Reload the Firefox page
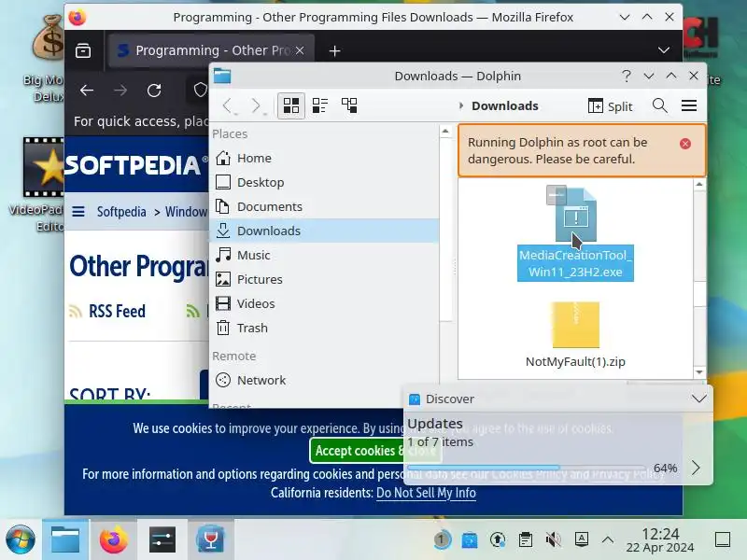 coord(154,91)
